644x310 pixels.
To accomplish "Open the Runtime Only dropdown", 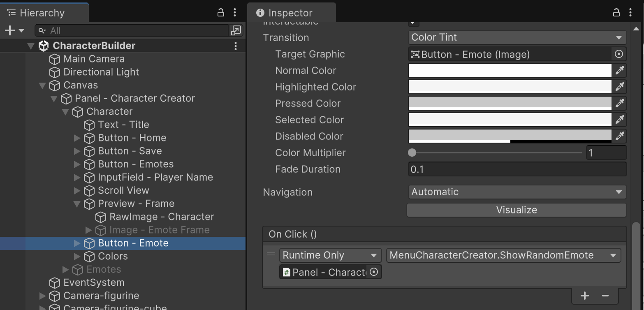I will tap(330, 255).
